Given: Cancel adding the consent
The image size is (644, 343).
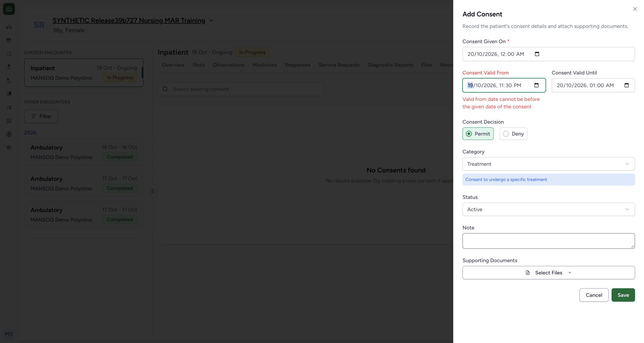Looking at the screenshot, I should pos(594,295).
